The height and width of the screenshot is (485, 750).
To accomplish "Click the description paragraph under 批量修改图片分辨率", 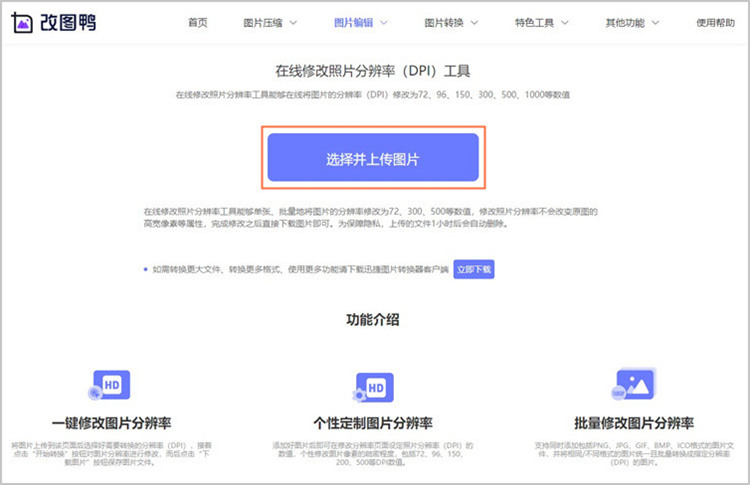I will click(x=635, y=450).
